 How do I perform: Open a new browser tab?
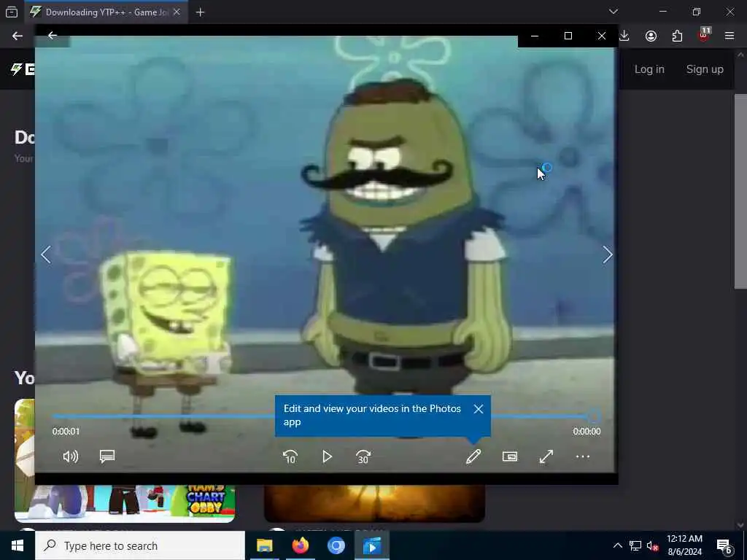pos(200,12)
